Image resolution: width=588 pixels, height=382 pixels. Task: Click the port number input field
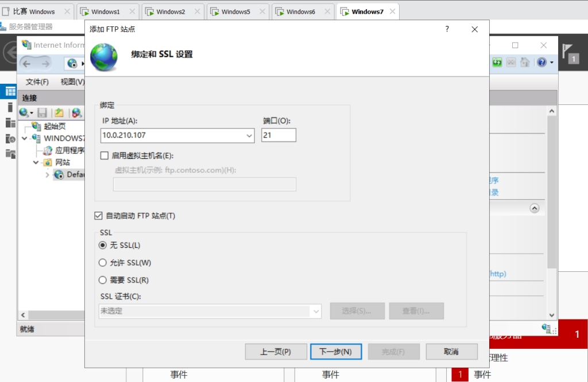pos(278,135)
